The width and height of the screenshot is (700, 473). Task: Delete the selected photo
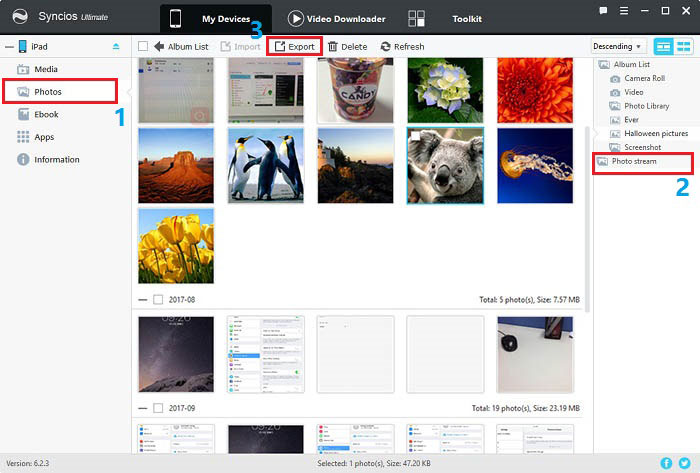pyautogui.click(x=347, y=46)
